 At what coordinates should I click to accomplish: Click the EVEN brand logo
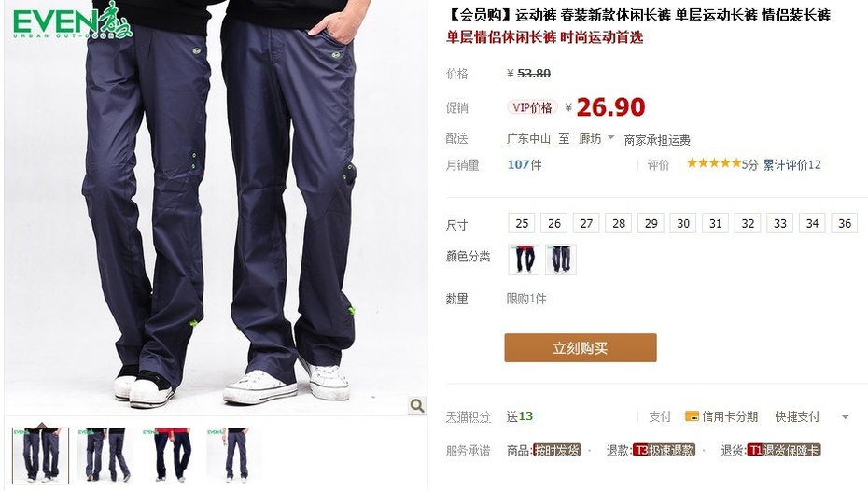(x=72, y=21)
